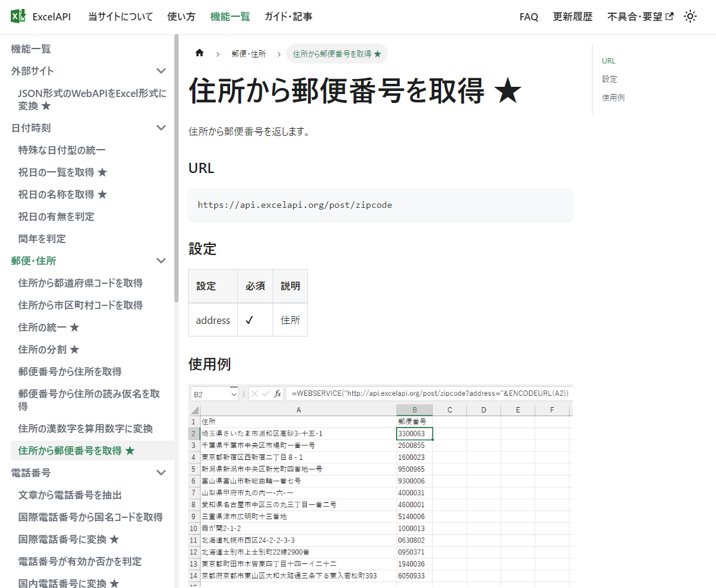Click 郵便・住所 in the breadcrumb
This screenshot has width=716, height=588.
coord(249,54)
